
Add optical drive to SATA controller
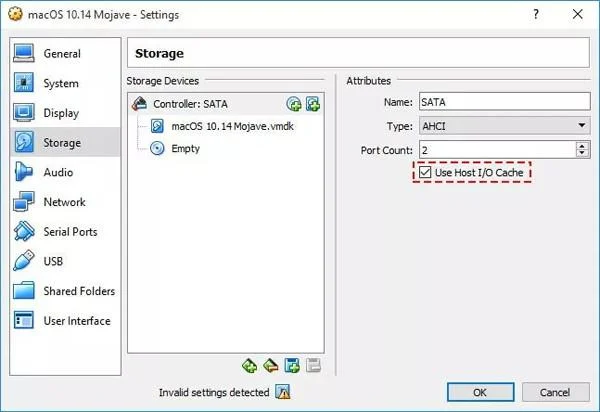coord(294,104)
